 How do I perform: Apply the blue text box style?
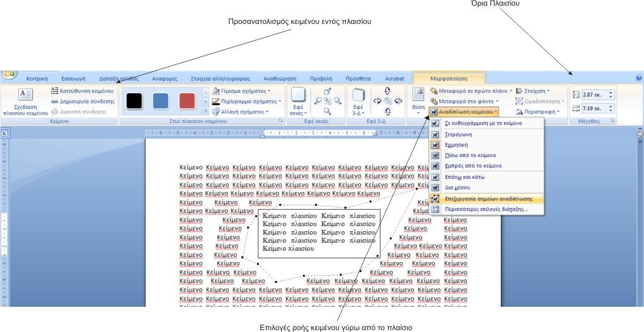(x=161, y=101)
